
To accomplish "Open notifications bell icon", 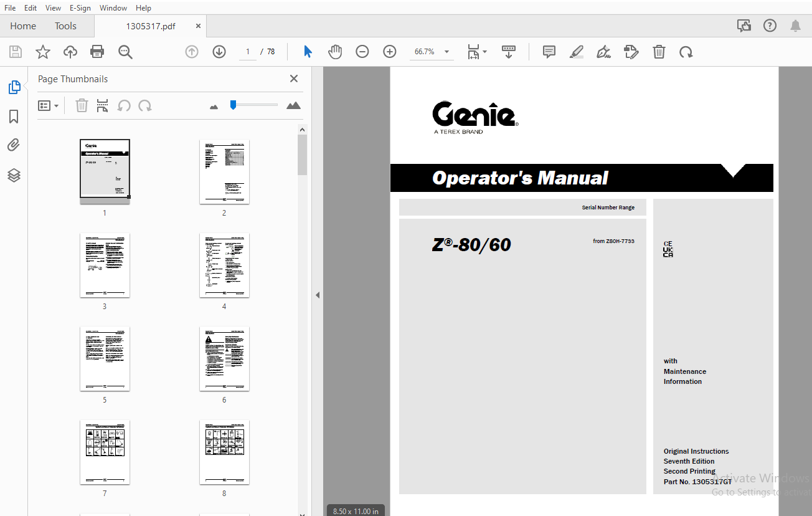I will click(795, 26).
